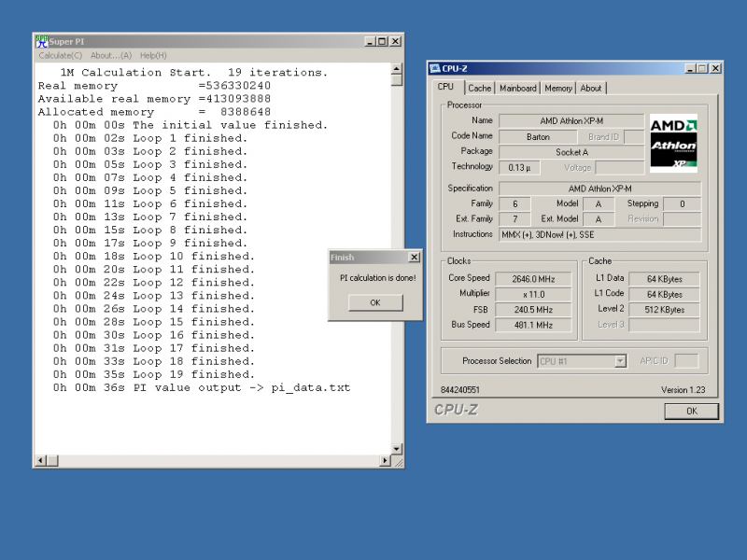Click the 'PI value output -> pi_data.txt' line
Viewport: 747px width, 560px height.
[201, 387]
